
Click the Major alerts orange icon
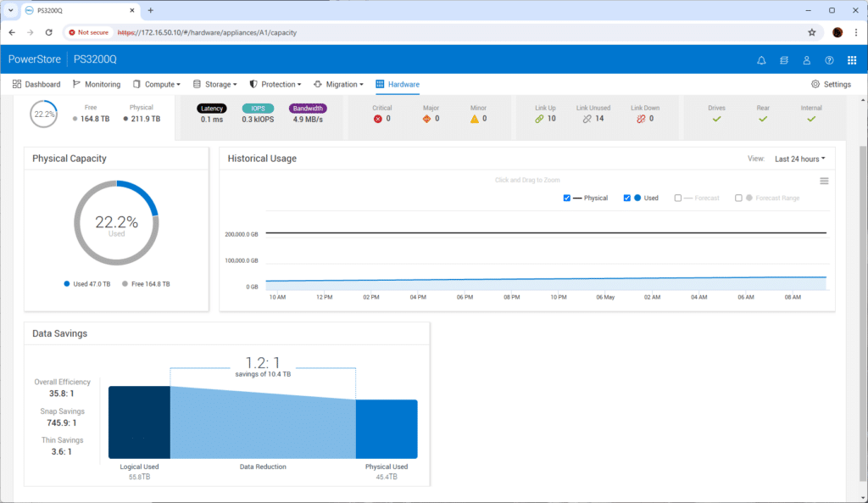pyautogui.click(x=426, y=119)
